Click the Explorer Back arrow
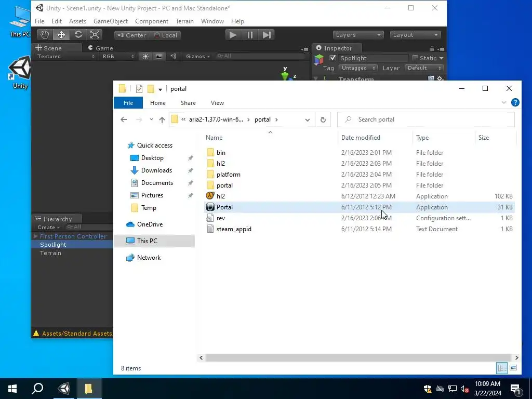Screen dimensions: 532x399 pos(124,119)
